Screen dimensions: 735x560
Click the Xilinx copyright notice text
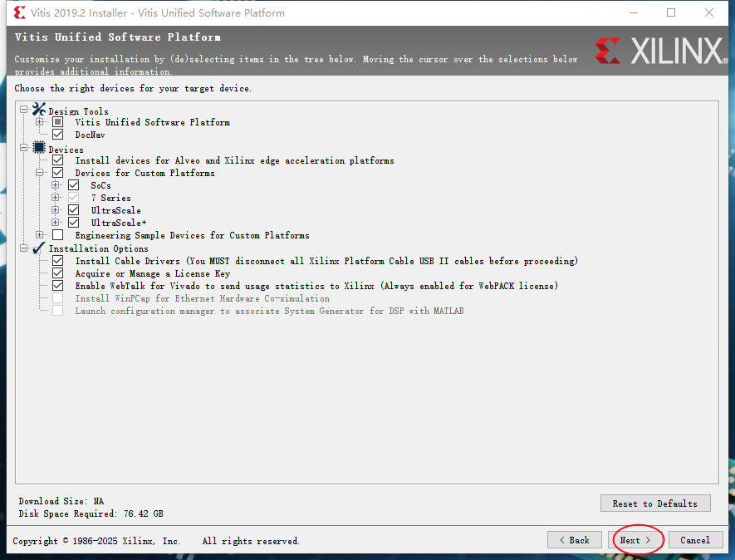[x=156, y=541]
